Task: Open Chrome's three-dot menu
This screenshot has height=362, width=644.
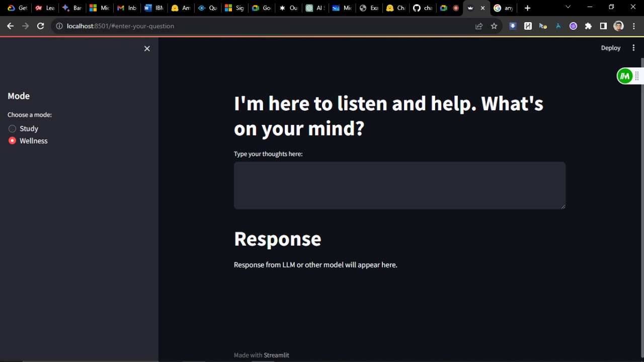Action: (x=633, y=26)
